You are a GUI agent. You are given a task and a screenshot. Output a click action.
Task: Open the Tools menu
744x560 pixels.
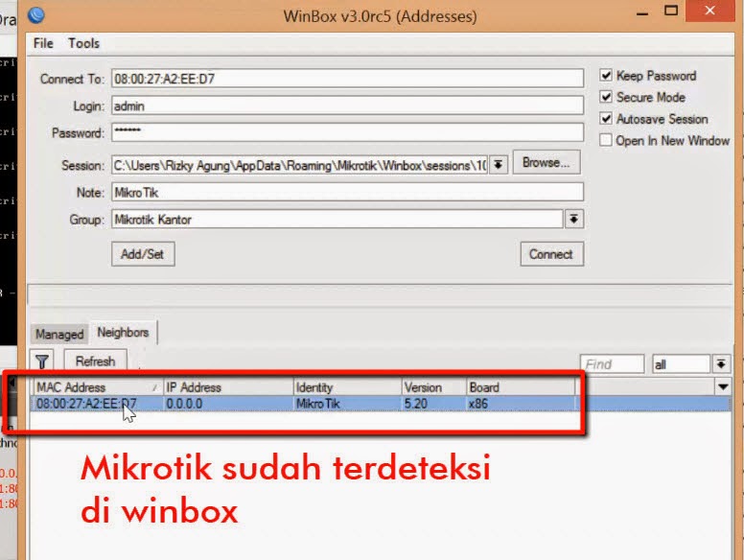[83, 43]
